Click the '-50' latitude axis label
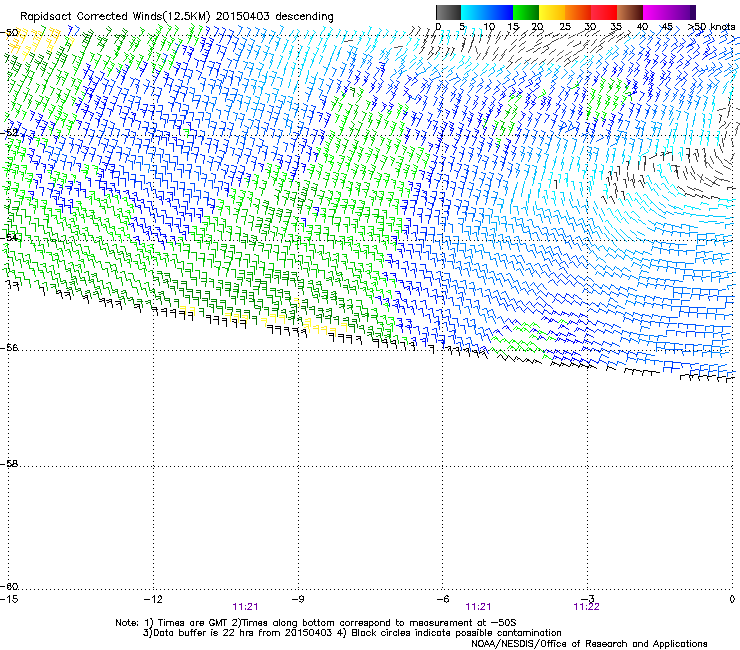740x650 pixels. click(x=9, y=33)
